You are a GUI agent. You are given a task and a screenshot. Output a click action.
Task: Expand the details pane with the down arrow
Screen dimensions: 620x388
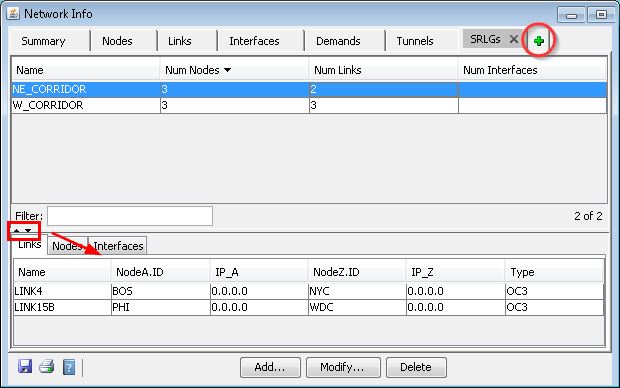pos(28,230)
